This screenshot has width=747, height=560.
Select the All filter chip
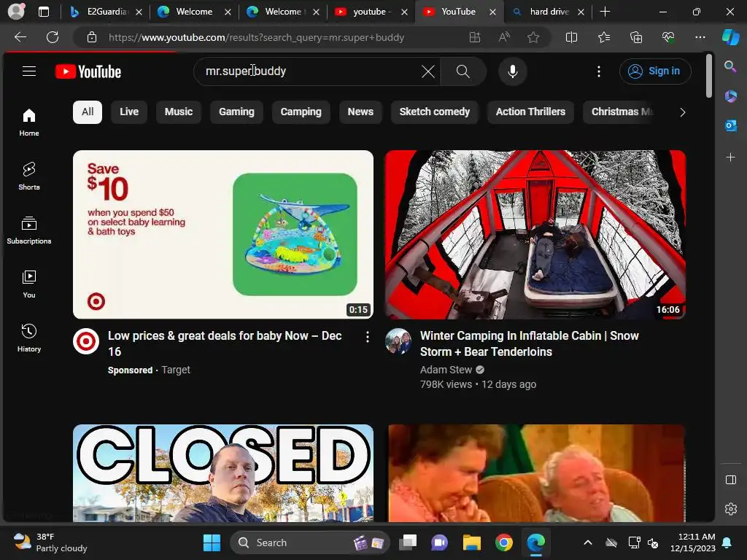point(88,112)
